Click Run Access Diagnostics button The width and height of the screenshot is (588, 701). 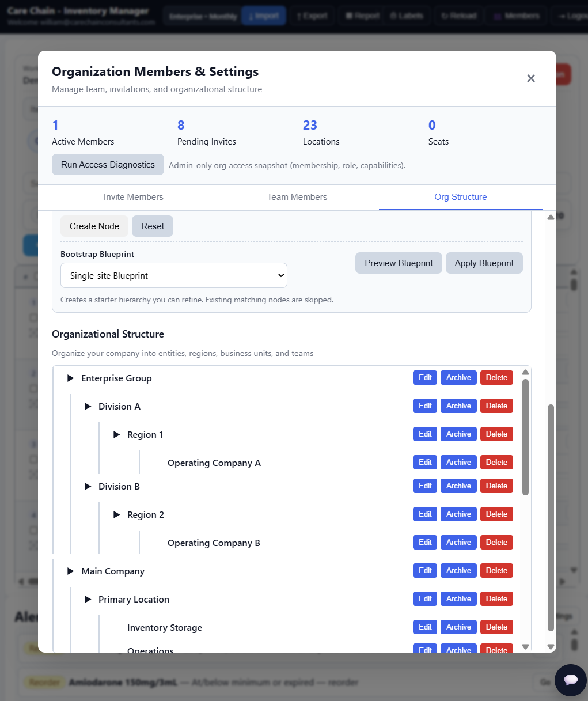pyautogui.click(x=108, y=165)
